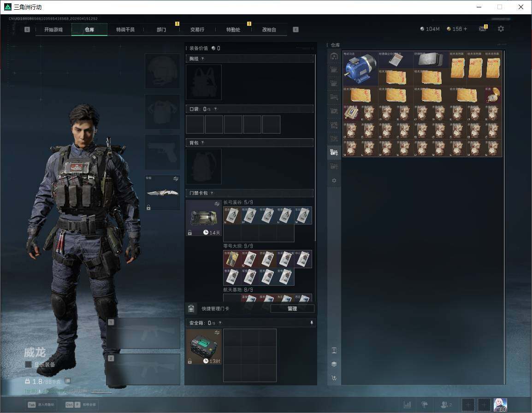Screen dimensions: 532x413
Task: Toggle the 显示装备 checkbox
Action: [29, 365]
